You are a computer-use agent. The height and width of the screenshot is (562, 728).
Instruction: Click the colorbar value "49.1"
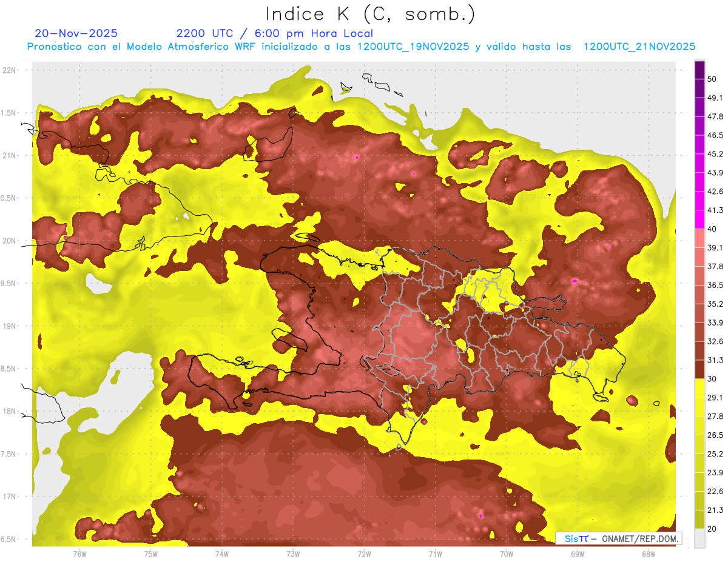tap(715, 98)
